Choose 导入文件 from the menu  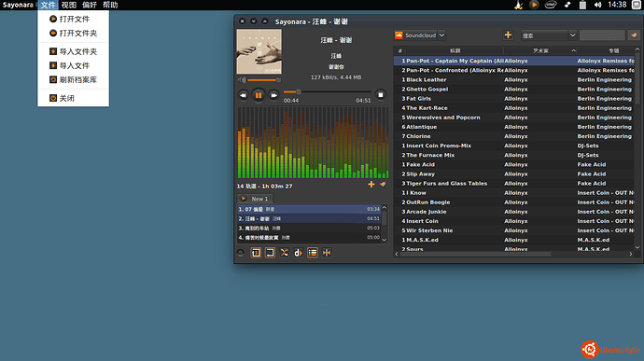tap(73, 65)
